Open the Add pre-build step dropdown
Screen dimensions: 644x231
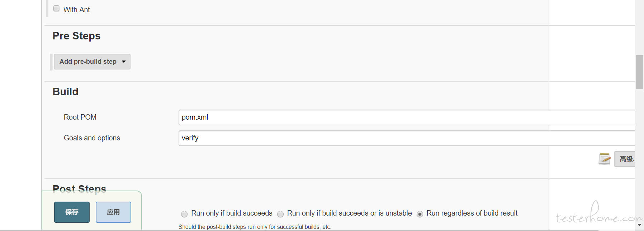tap(92, 62)
